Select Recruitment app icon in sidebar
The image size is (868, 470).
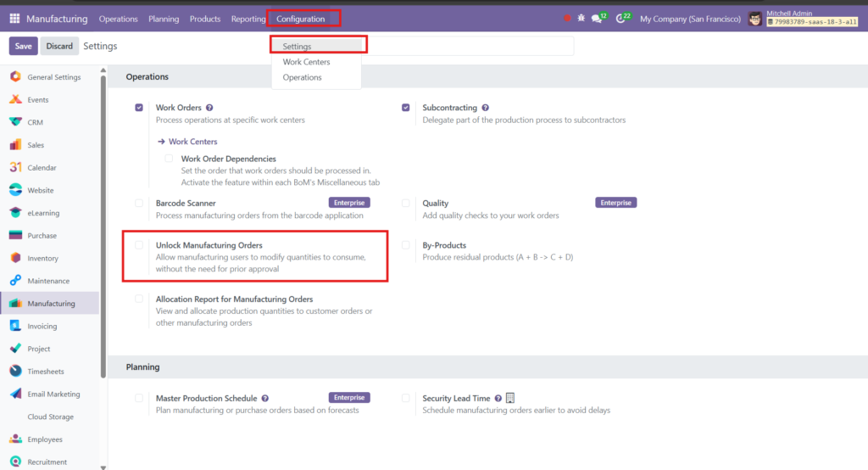pos(15,462)
